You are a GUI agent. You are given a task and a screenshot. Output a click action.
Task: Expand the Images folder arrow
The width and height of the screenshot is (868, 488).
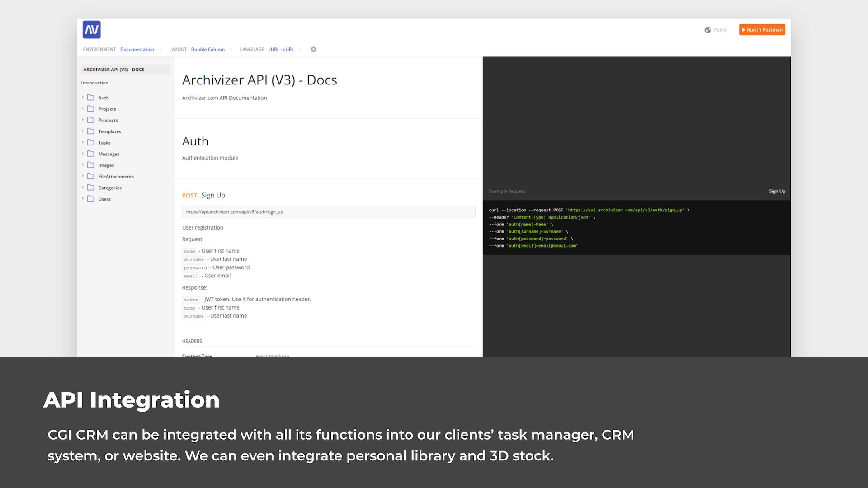[x=83, y=165]
